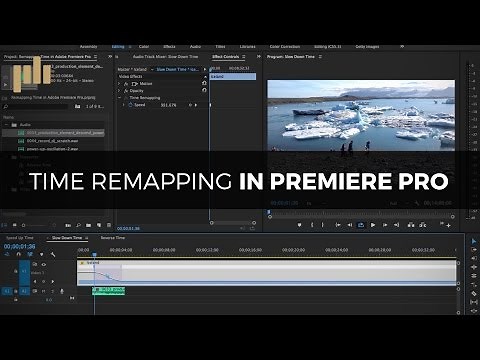Viewport: 480px width, 360px height.
Task: Solo the A1 audio track
Action: tap(52, 291)
